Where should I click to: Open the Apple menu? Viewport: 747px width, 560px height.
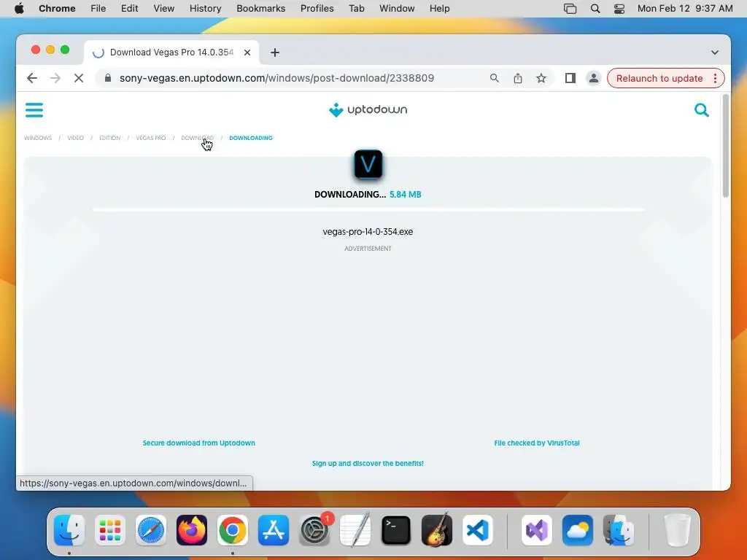[19, 9]
